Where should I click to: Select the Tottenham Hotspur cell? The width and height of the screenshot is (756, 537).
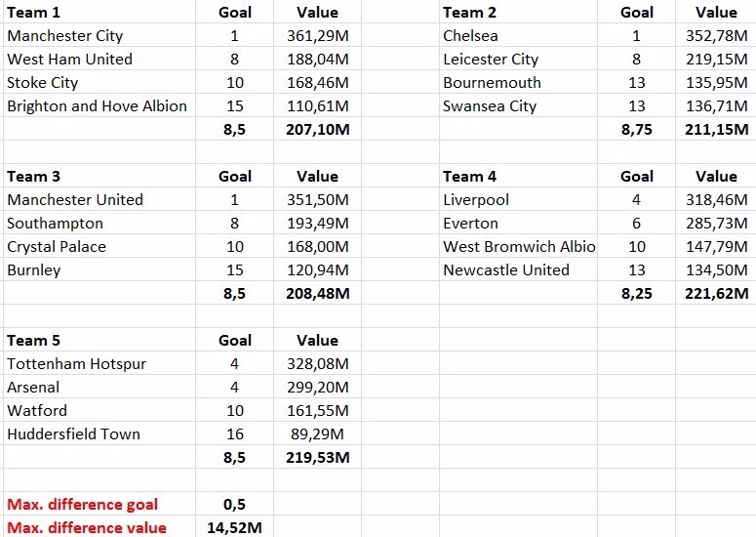click(x=99, y=363)
